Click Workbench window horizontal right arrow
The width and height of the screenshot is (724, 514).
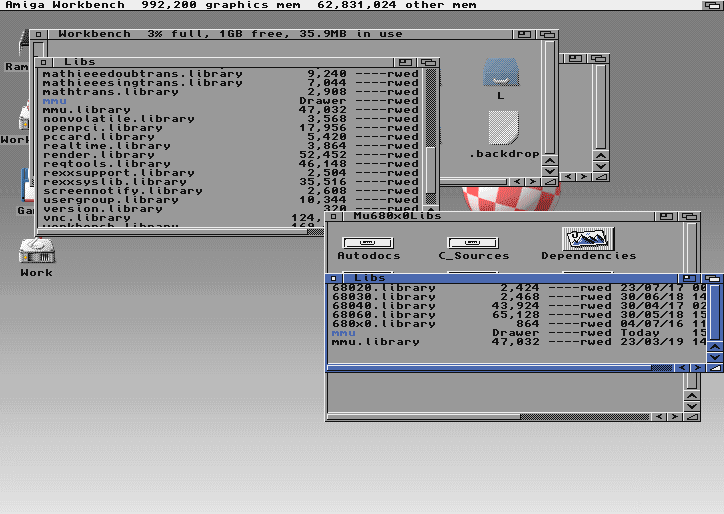coord(533,182)
